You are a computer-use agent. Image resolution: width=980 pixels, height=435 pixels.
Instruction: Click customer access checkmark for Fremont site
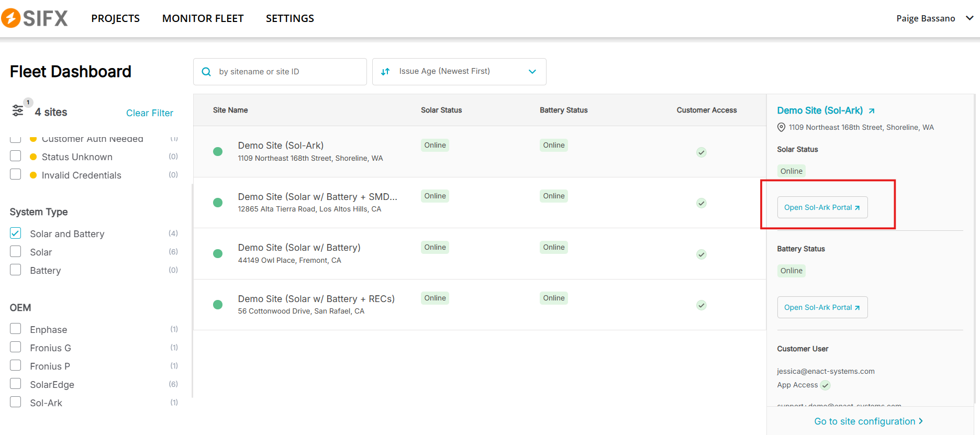pyautogui.click(x=701, y=254)
